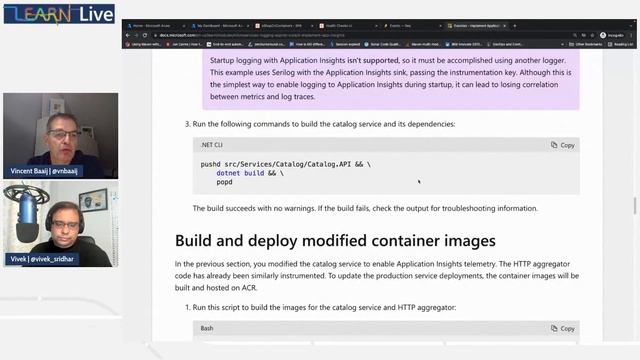Copy the Bash script code block
Screen dimensions: 640x360
click(x=563, y=328)
